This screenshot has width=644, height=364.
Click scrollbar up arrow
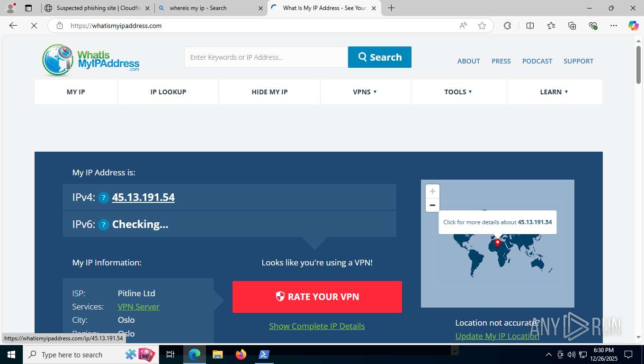tap(638, 40)
